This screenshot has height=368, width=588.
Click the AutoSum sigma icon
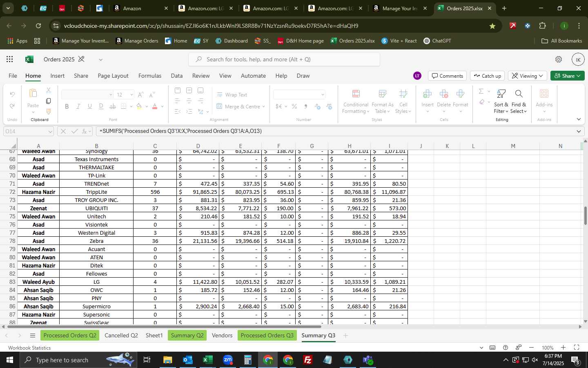[481, 91]
